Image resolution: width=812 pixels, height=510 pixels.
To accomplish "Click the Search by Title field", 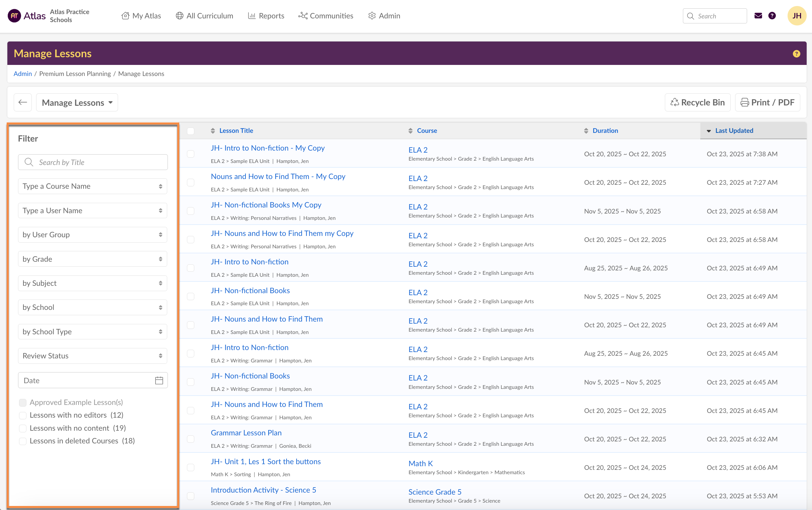I will click(93, 162).
